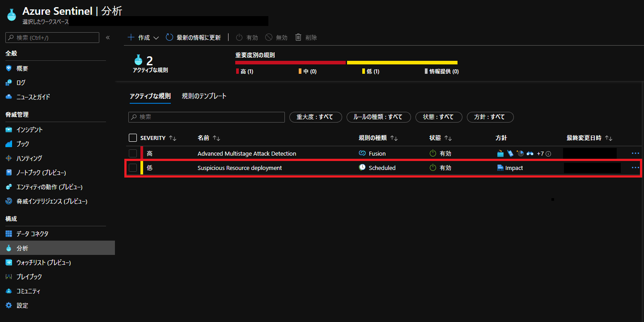Viewport: 644px width, 322px height.
Task: Click the Impact tactic icon
Action: 500,168
